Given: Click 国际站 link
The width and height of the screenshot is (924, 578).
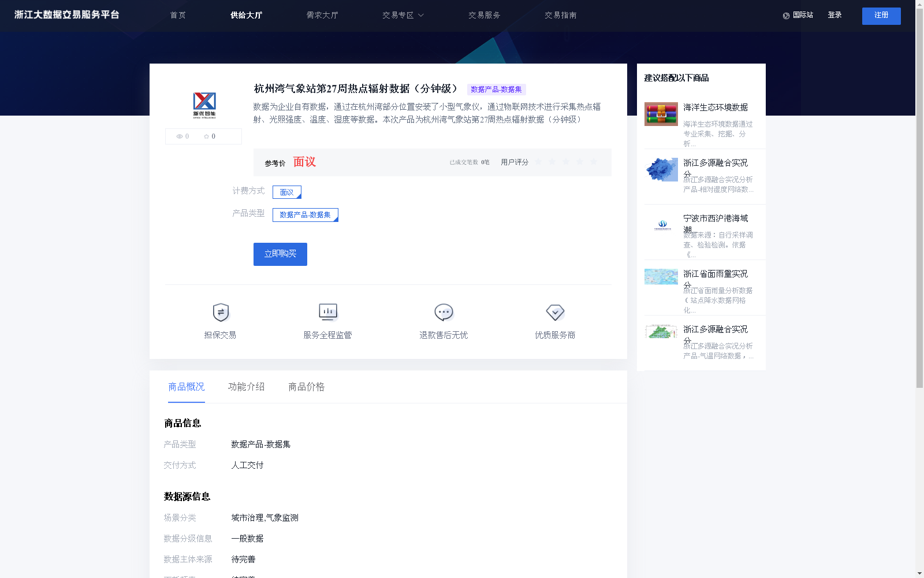Looking at the screenshot, I should coord(803,16).
